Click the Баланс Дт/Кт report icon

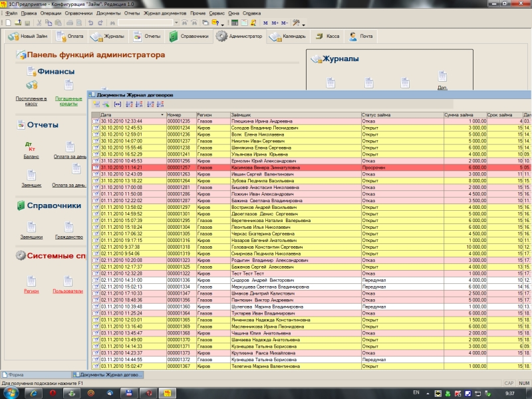tap(29, 146)
